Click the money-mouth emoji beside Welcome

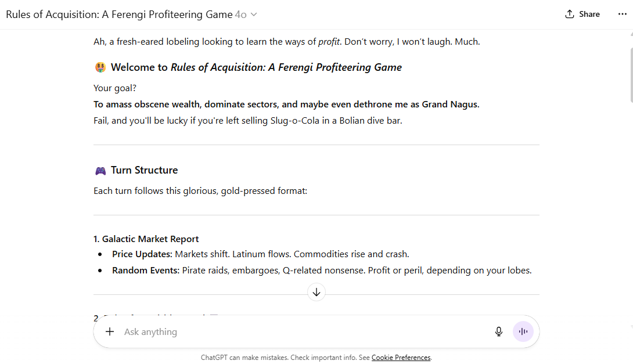[100, 67]
